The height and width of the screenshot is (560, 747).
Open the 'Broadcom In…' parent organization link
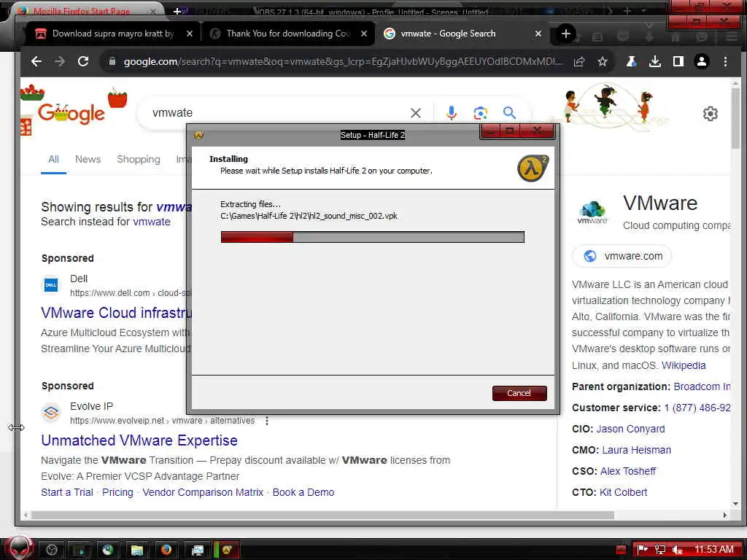[x=702, y=386]
